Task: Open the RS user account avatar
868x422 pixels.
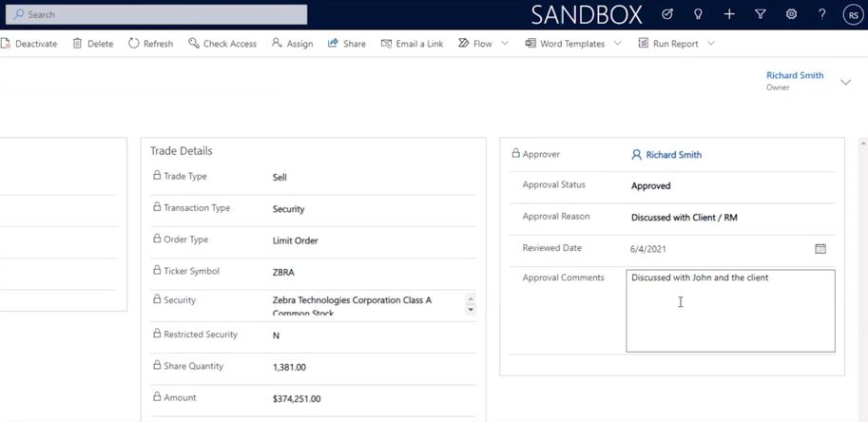Action: pos(853,15)
